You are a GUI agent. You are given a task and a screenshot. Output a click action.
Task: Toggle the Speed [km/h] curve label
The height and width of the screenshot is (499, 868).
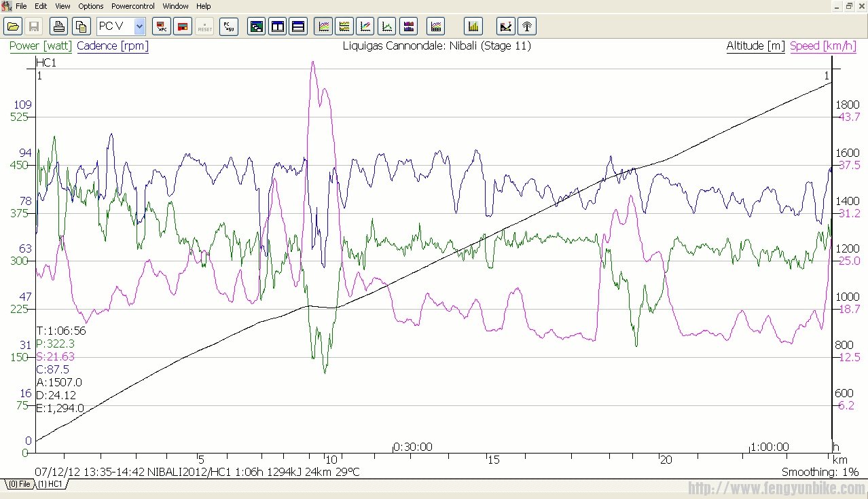pyautogui.click(x=822, y=46)
